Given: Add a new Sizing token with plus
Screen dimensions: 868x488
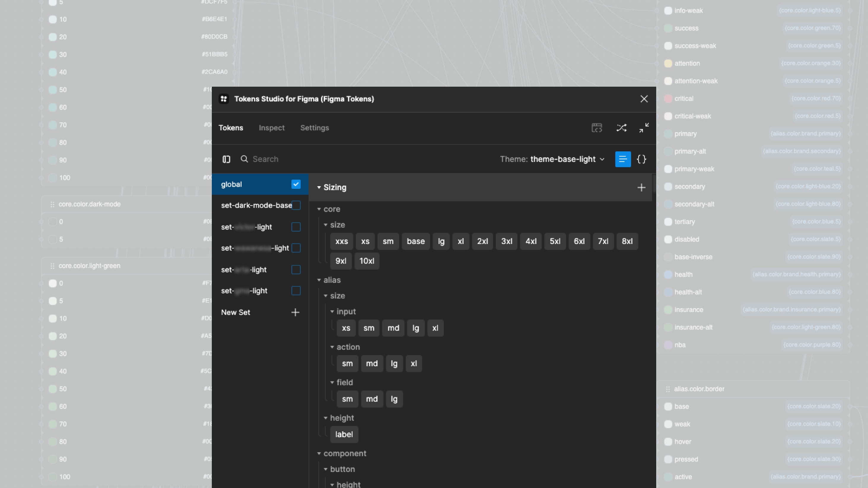Looking at the screenshot, I should [641, 188].
